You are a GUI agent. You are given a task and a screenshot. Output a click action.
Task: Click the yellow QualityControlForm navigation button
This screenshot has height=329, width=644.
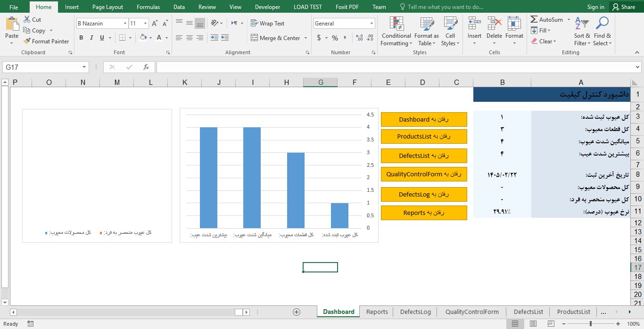point(424,174)
